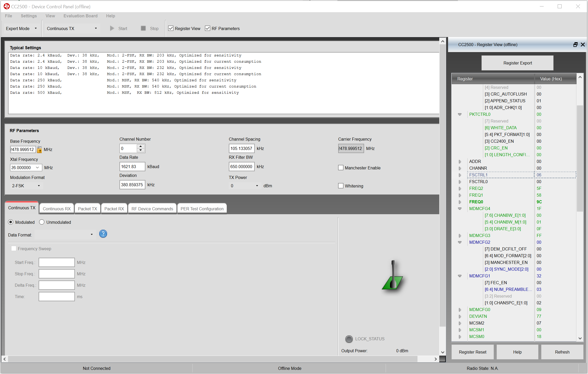
Task: Float the Register View panel
Action: (575, 45)
